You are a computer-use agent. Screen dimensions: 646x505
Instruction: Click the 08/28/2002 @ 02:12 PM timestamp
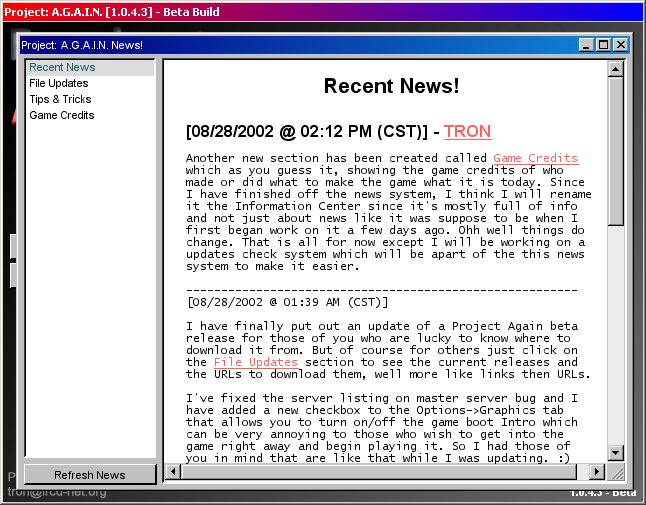(x=307, y=131)
